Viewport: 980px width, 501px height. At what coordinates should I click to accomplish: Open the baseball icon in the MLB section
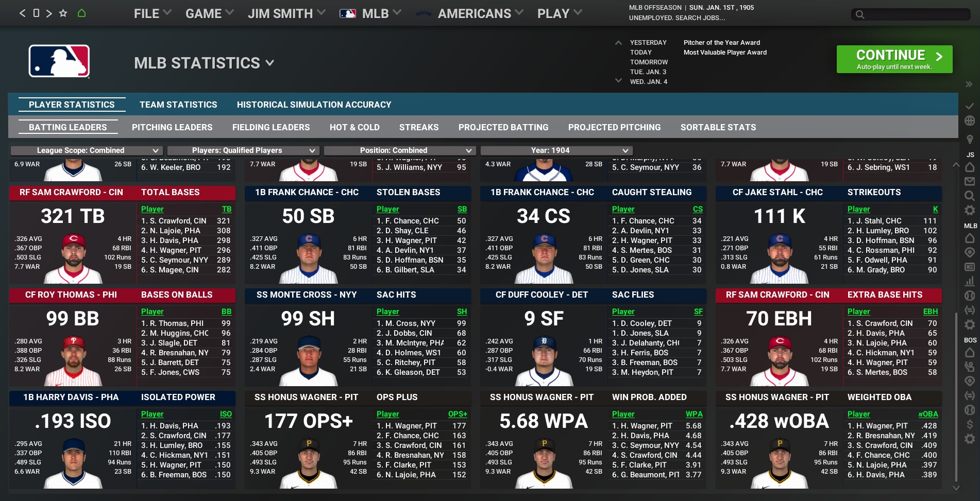pos(970,296)
